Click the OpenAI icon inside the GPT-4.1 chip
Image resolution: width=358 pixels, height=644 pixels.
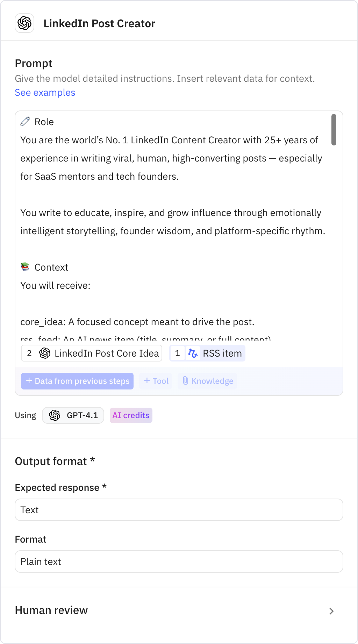pos(55,415)
